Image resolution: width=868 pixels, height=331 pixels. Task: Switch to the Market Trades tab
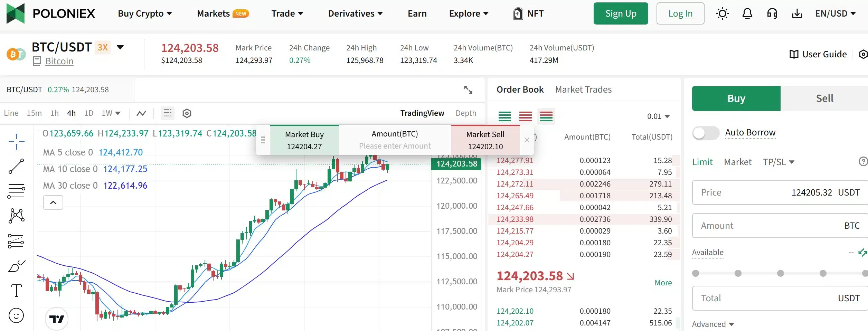pyautogui.click(x=583, y=89)
